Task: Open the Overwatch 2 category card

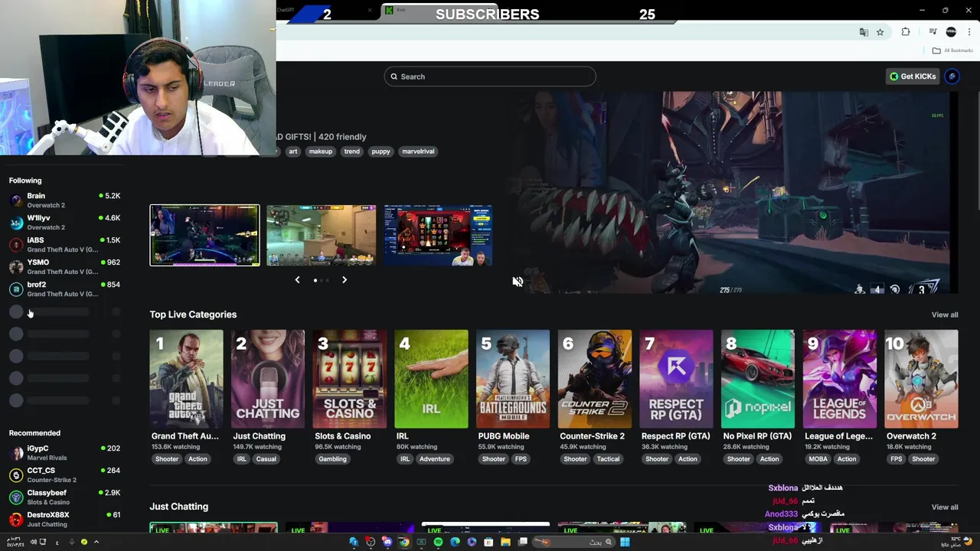Action: click(921, 379)
